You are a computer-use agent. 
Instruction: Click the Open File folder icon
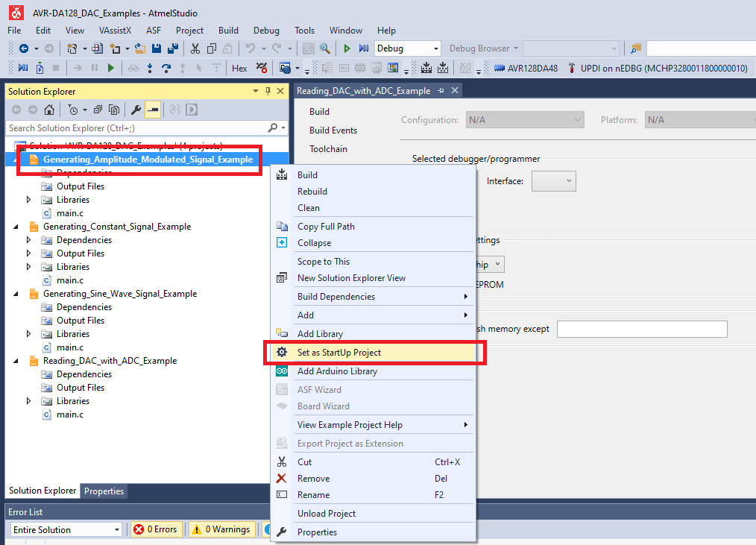tap(140, 48)
